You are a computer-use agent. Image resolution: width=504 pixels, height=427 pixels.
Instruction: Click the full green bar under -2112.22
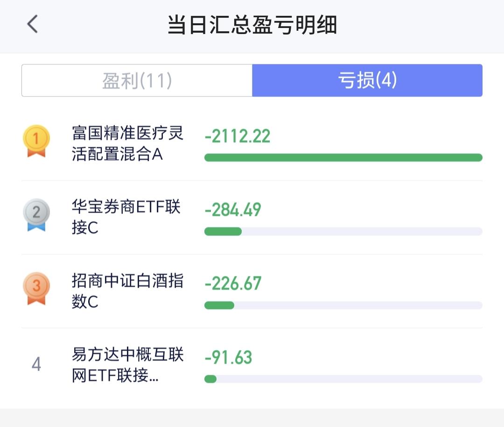pos(343,158)
